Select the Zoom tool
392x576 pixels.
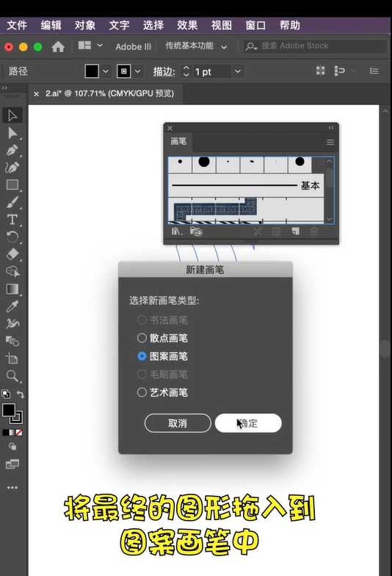12,376
